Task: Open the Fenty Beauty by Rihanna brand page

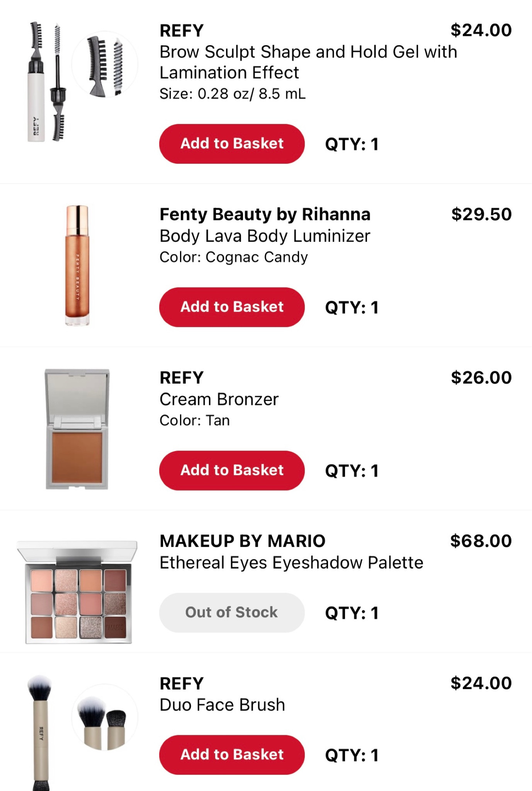Action: click(265, 214)
